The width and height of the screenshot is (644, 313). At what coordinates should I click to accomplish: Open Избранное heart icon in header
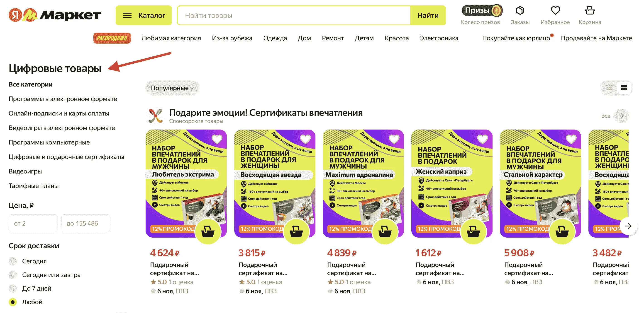(555, 10)
